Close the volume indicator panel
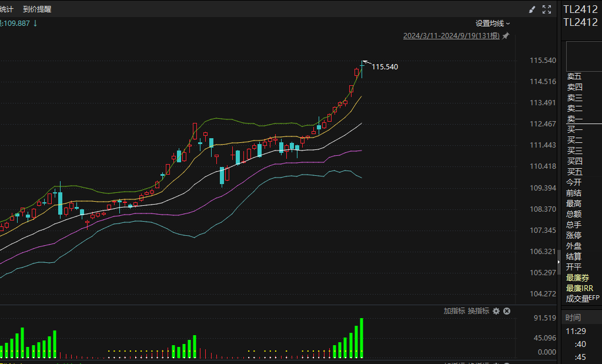The height and width of the screenshot is (364, 602). [x=507, y=311]
